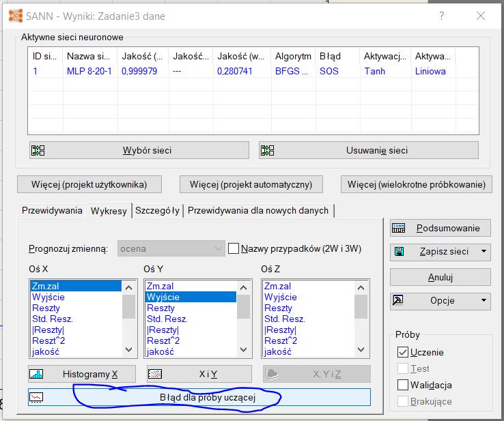Expand the Zapisz sieci dropdown arrow
This screenshot has height=421, width=504.
(484, 252)
